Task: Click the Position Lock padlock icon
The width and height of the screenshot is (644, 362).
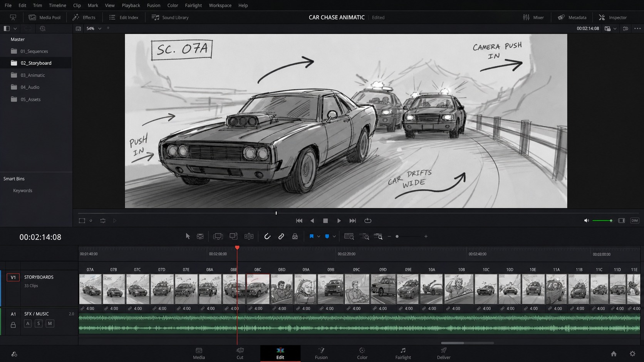Action: (x=295, y=236)
